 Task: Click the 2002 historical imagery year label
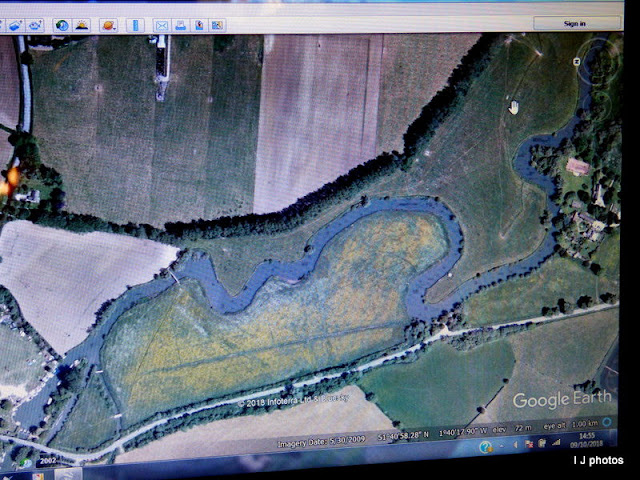pos(48,461)
